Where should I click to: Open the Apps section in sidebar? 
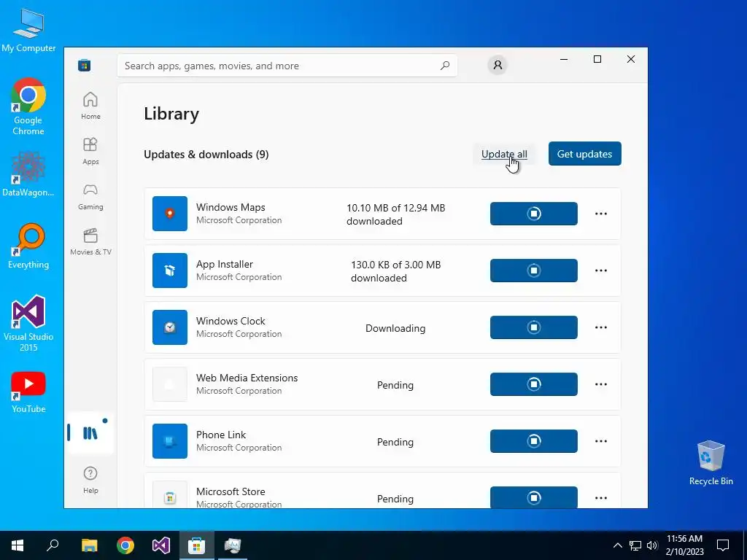pos(90,151)
